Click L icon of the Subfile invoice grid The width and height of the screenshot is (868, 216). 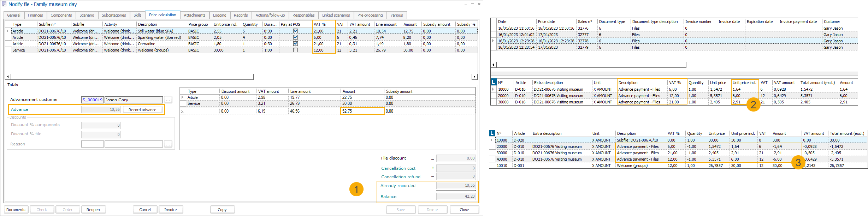click(492, 133)
